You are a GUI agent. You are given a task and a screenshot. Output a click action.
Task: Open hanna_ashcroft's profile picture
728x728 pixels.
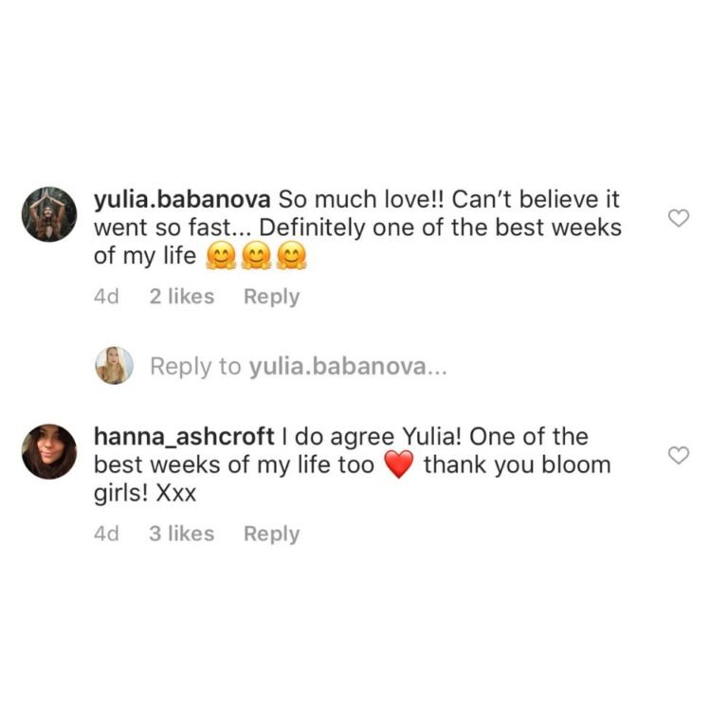[x=49, y=452]
